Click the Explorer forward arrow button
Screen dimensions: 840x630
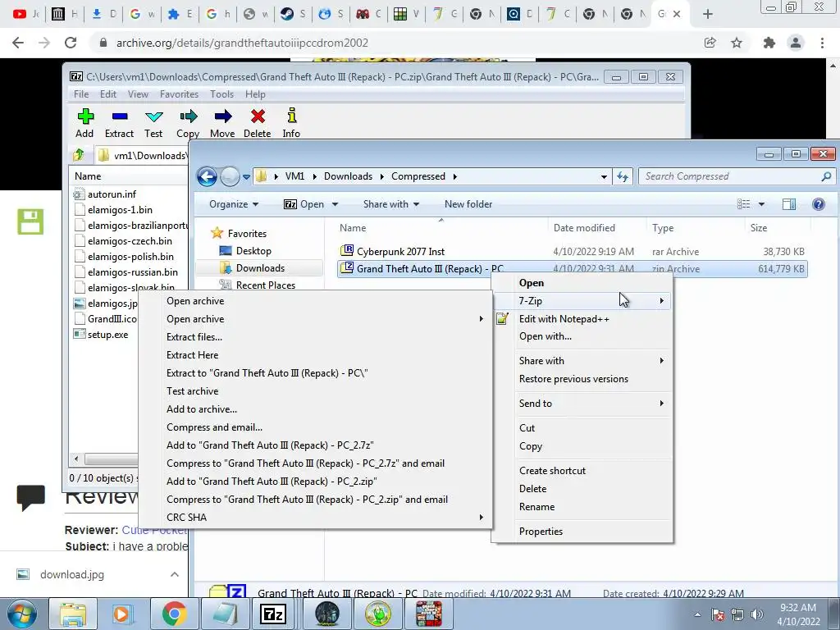(x=230, y=176)
